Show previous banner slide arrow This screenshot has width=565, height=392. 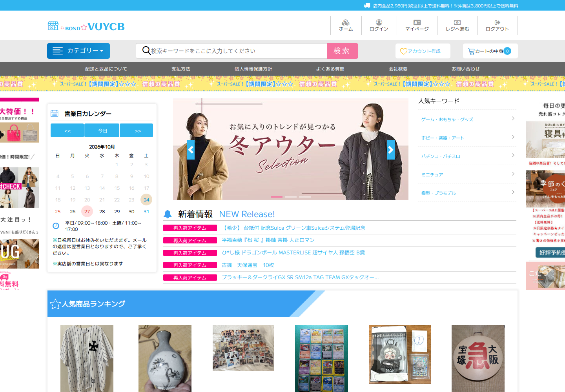[191, 150]
